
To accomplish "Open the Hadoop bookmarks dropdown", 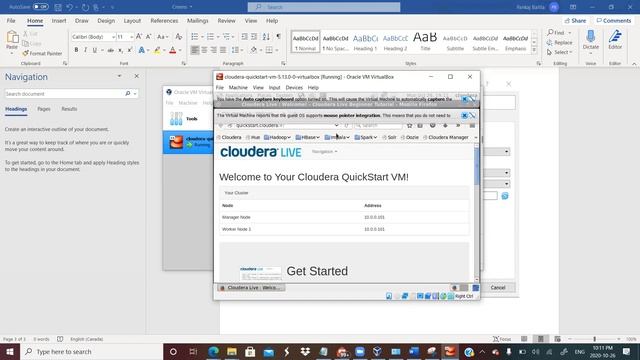I will coord(278,137).
